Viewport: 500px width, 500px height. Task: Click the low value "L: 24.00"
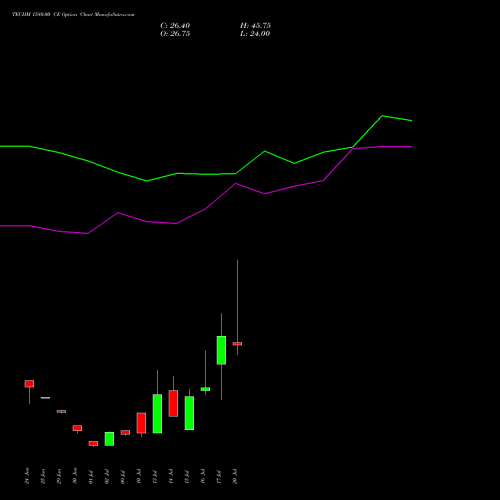[255, 34]
